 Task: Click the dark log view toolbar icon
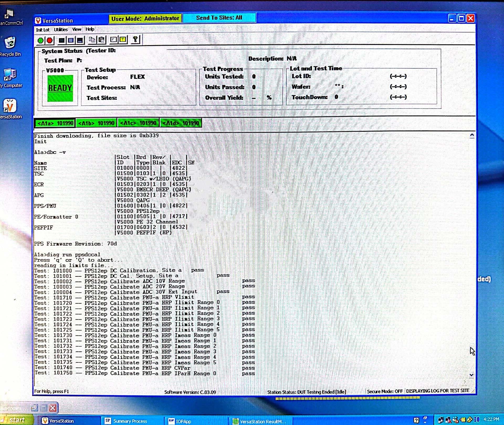[x=62, y=40]
